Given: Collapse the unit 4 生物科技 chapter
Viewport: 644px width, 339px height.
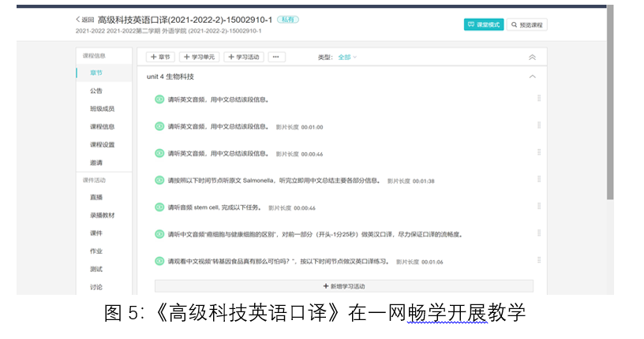Looking at the screenshot, I should tap(532, 76).
